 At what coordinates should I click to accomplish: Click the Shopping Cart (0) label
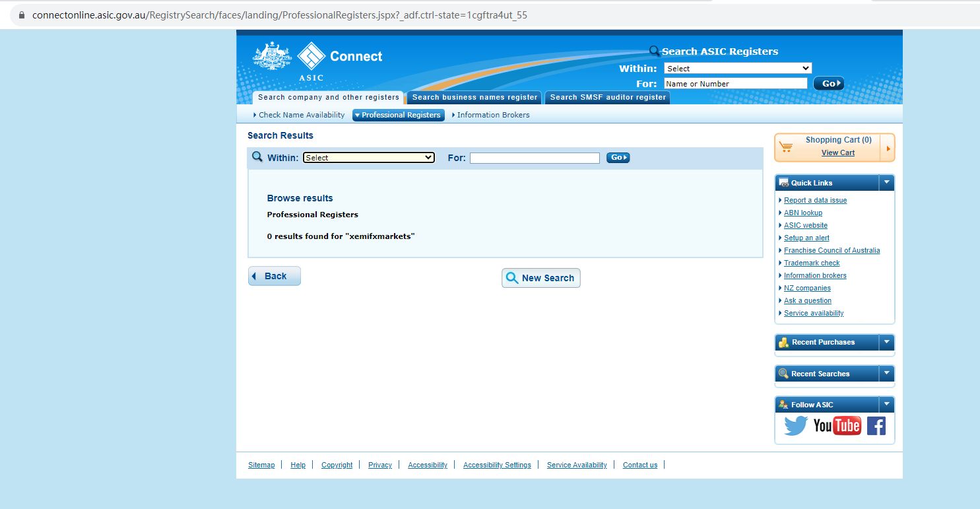coord(839,140)
